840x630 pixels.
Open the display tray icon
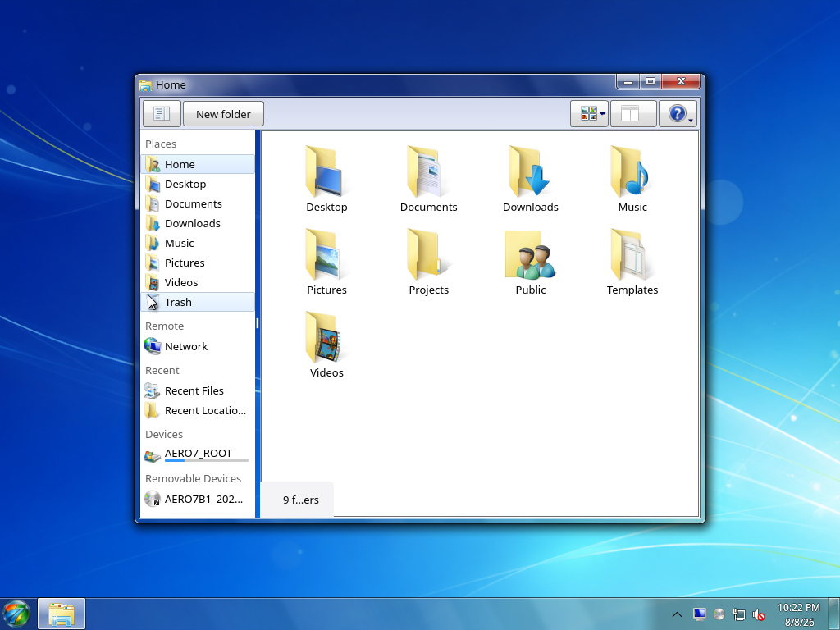tap(699, 614)
